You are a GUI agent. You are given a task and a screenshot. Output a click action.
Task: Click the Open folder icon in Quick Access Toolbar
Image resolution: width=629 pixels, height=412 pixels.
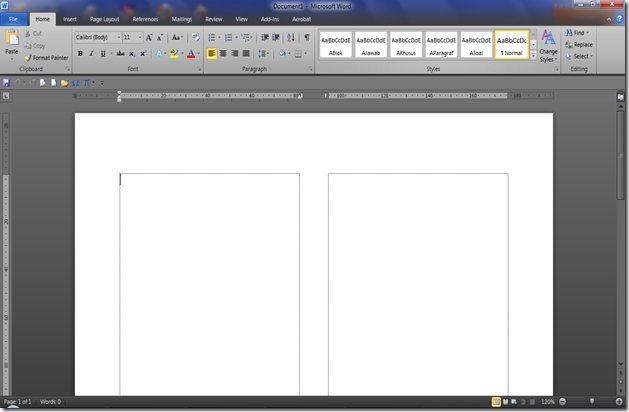pos(64,83)
